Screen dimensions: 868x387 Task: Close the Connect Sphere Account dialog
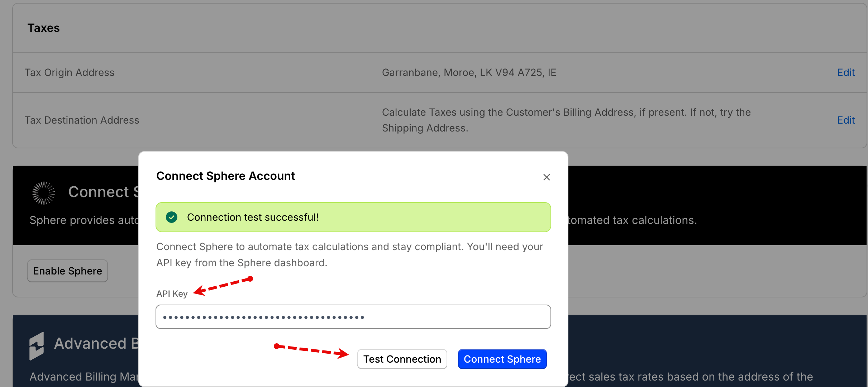(547, 177)
